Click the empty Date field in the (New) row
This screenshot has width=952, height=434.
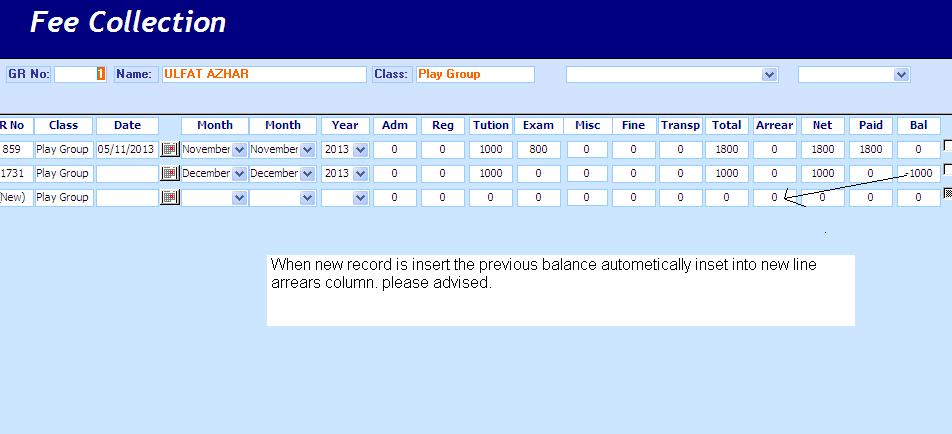(x=127, y=198)
